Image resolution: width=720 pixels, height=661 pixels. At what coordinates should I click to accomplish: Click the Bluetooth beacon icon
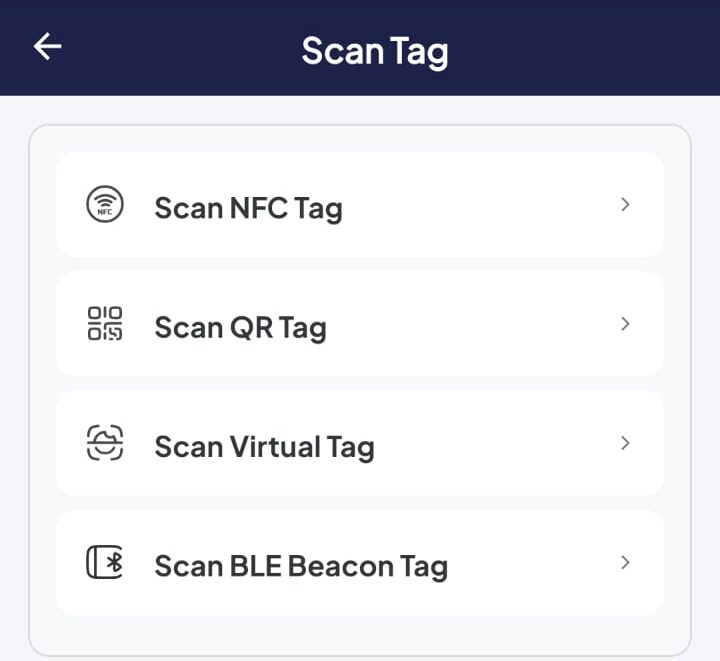point(105,563)
